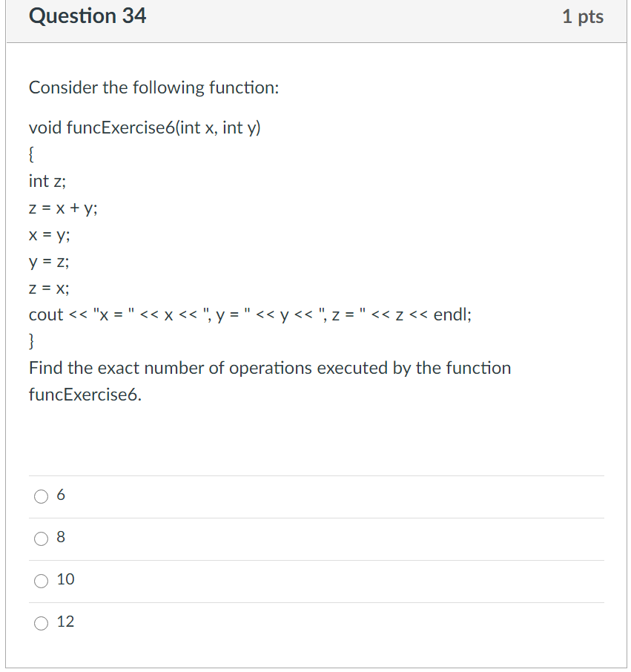Click the cout output statement line

click(x=250, y=314)
